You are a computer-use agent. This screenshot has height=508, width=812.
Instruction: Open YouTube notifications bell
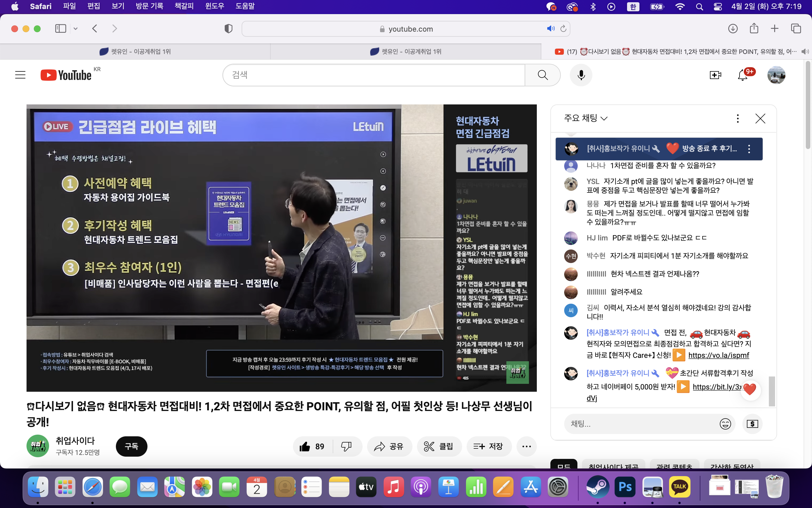[743, 75]
